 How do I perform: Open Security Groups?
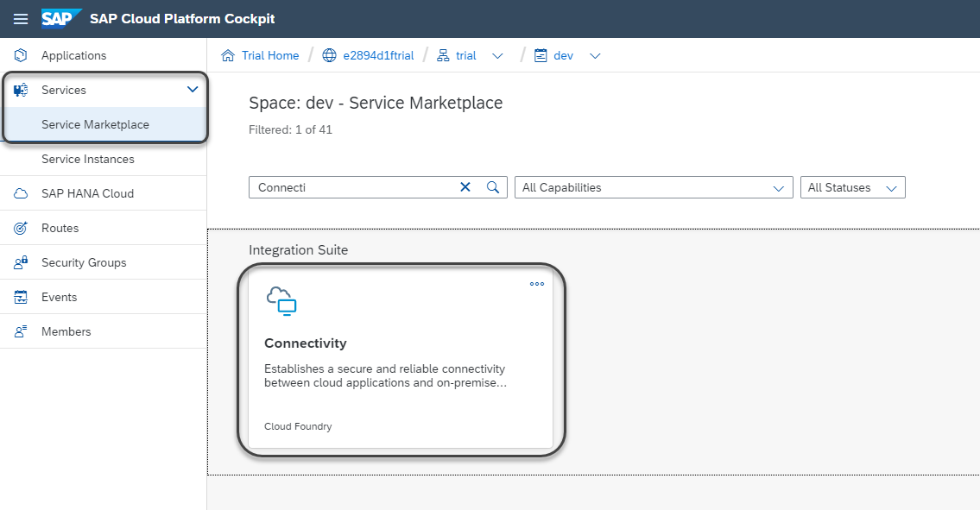tap(103, 262)
